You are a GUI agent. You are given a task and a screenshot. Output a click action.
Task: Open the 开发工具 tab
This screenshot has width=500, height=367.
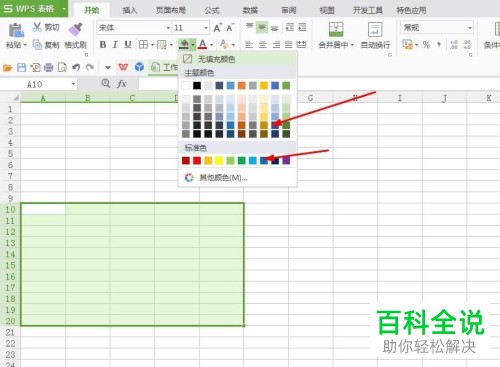click(368, 10)
